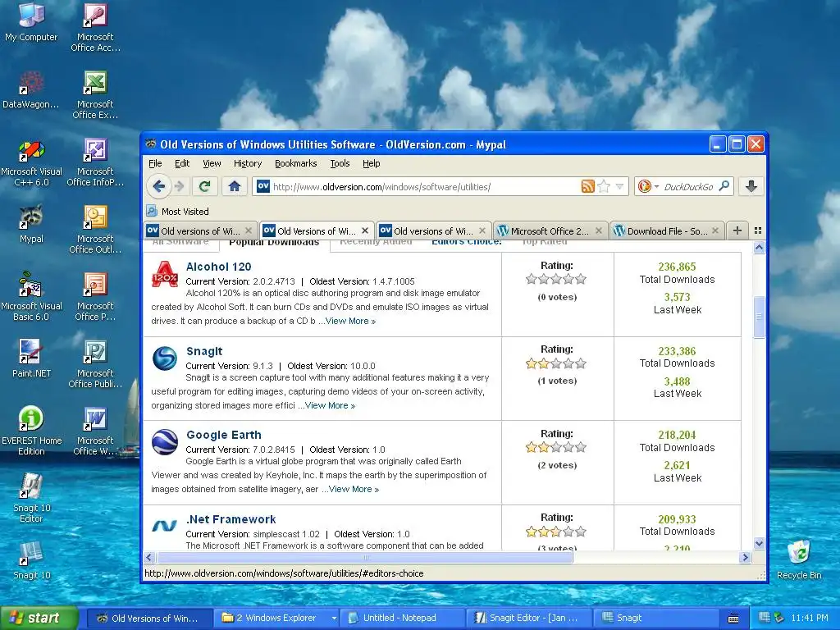Open the SnagIt title link
The height and width of the screenshot is (630, 840).
point(204,351)
